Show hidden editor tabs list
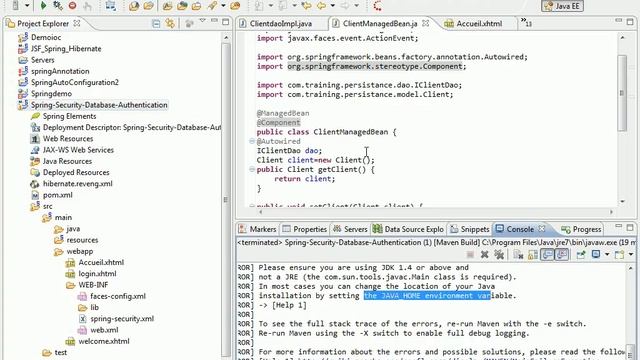The width and height of the screenshot is (640, 360). [x=526, y=22]
